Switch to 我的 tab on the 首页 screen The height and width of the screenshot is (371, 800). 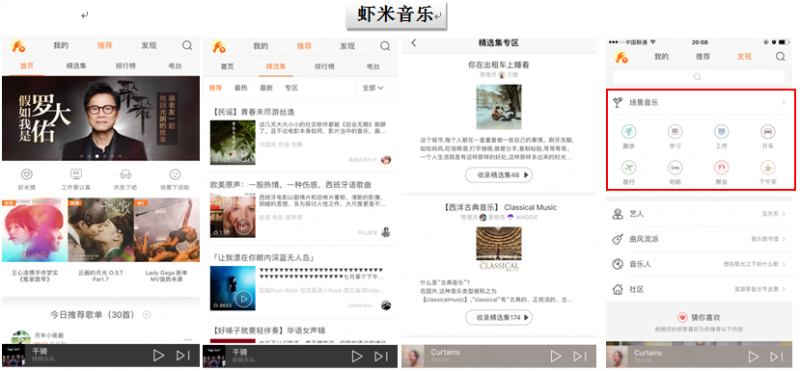pyautogui.click(x=61, y=45)
